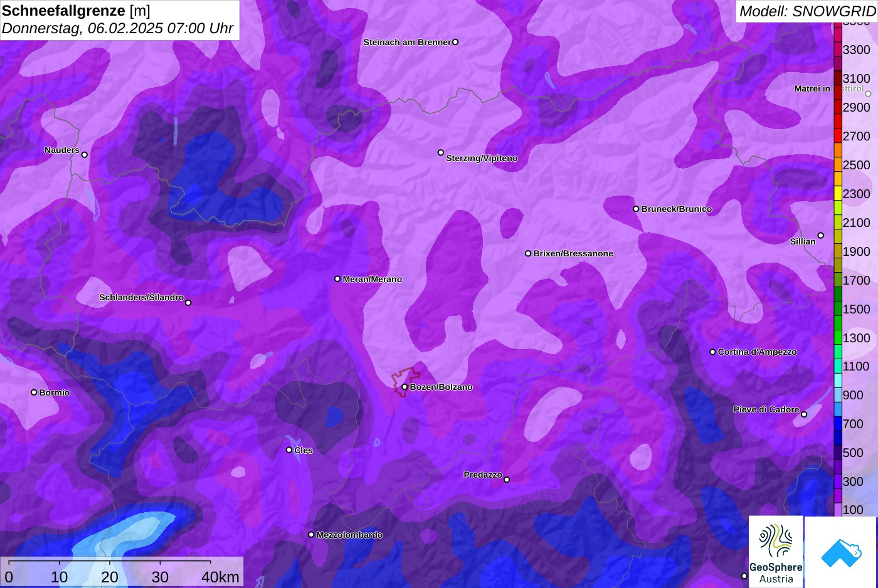Click the Brixen/Bressanone marker dot

point(528,253)
